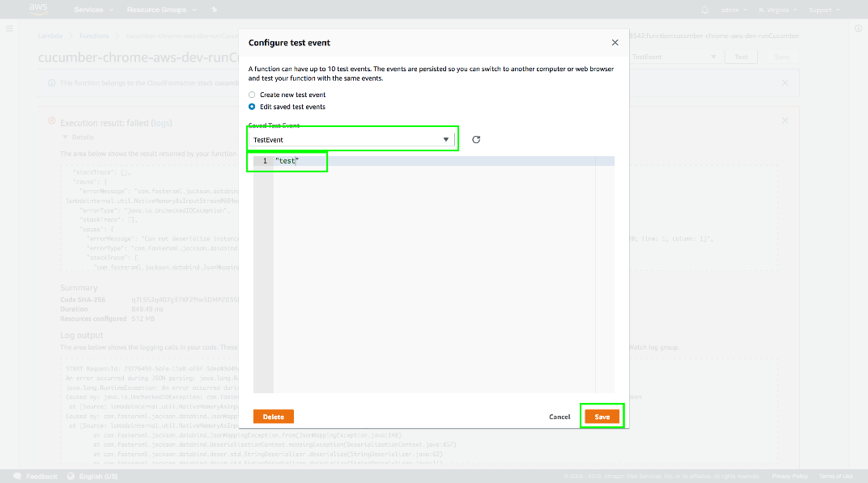Click the info icon at far right

coord(858,28)
